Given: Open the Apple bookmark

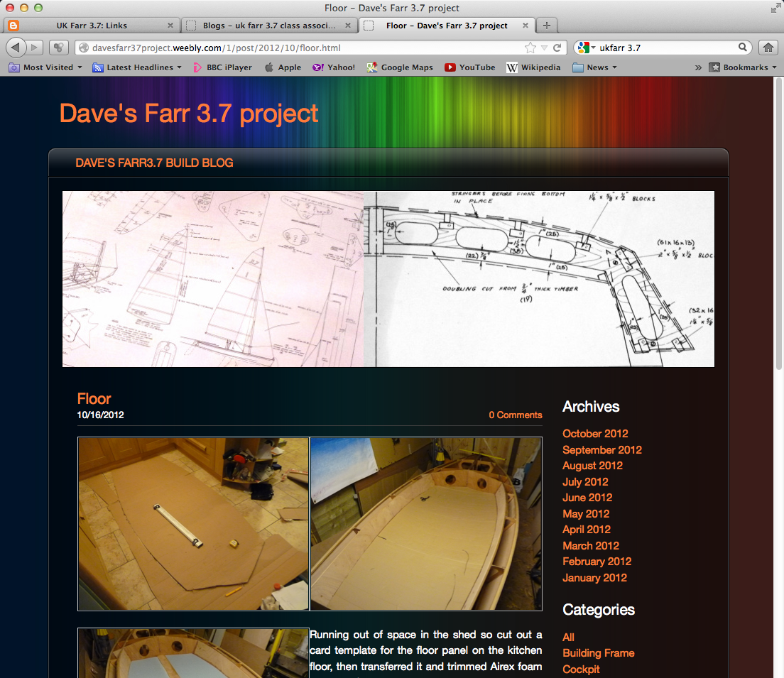Looking at the screenshot, I should point(283,67).
